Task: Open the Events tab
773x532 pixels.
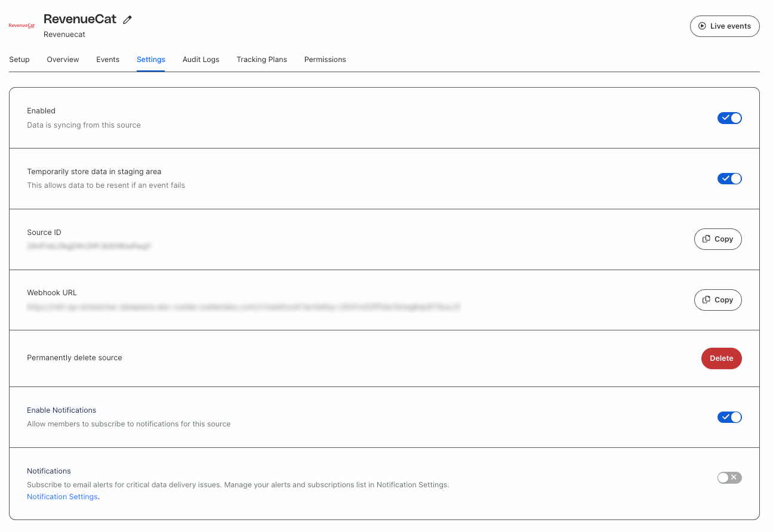Action: [108, 60]
